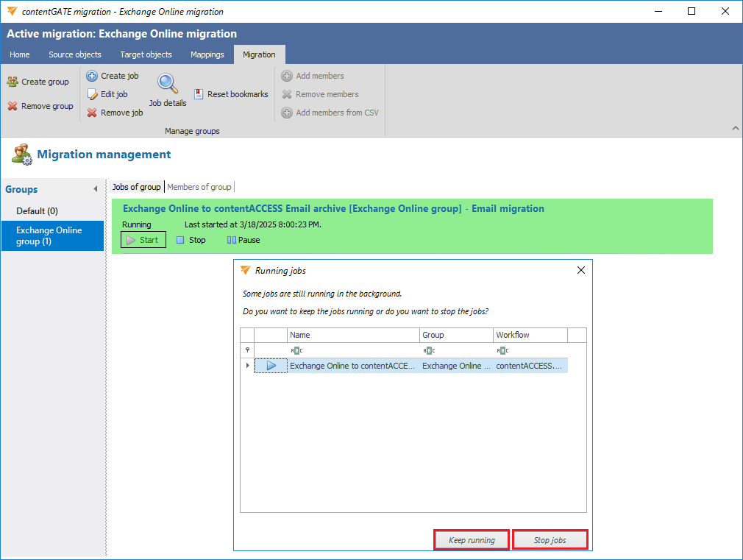Switch to Members of group tab
743x560 pixels.
pyautogui.click(x=199, y=187)
